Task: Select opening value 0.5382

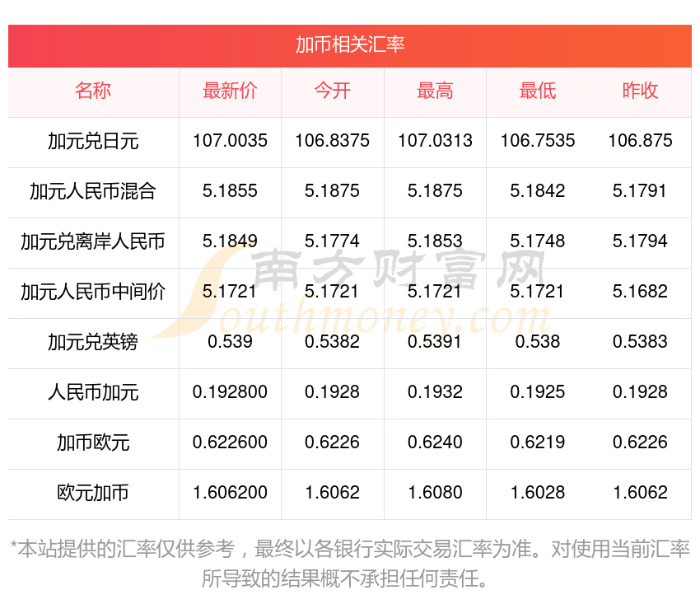Action: [333, 342]
